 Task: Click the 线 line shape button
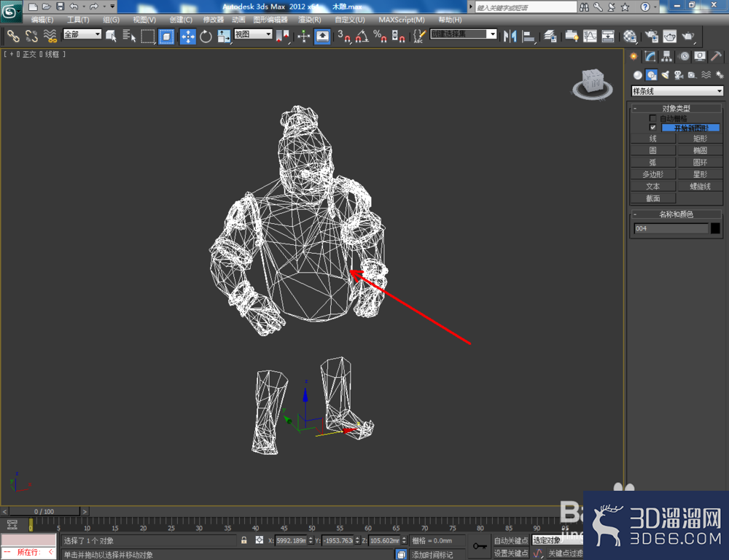coord(652,139)
